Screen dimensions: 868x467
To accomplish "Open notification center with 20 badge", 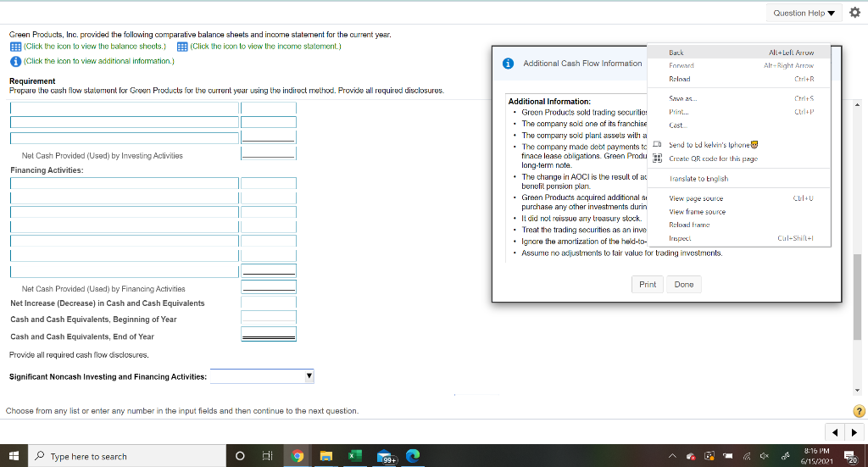I will click(x=850, y=457).
